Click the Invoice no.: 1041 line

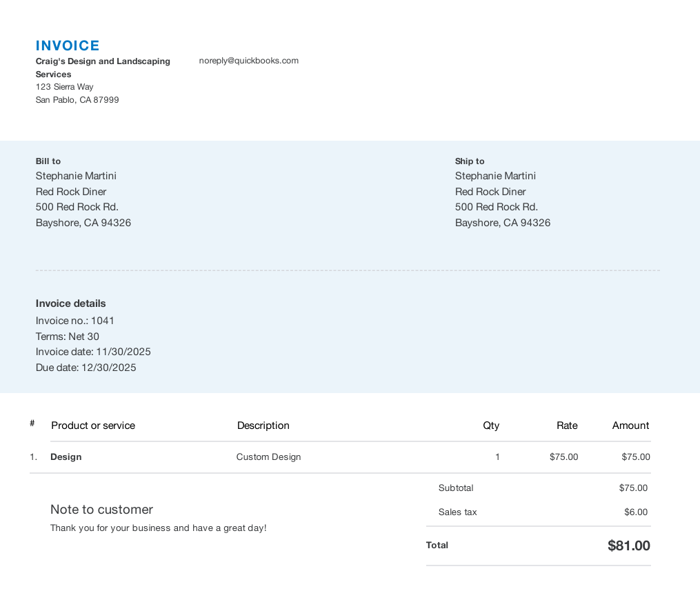[75, 321]
